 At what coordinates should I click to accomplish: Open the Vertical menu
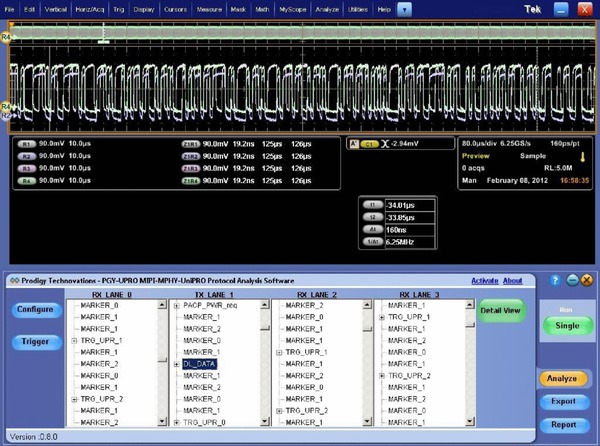pos(55,10)
